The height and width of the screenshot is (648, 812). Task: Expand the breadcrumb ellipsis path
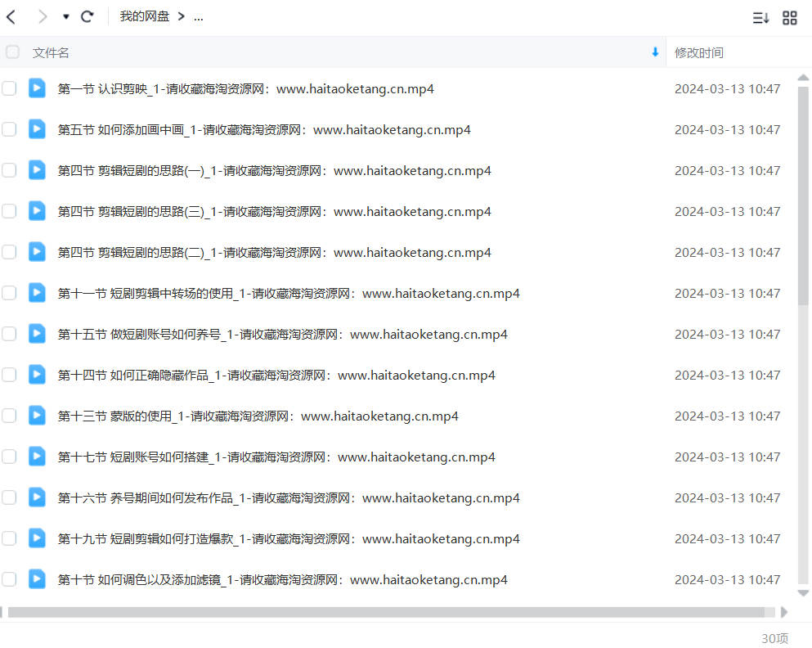199,18
